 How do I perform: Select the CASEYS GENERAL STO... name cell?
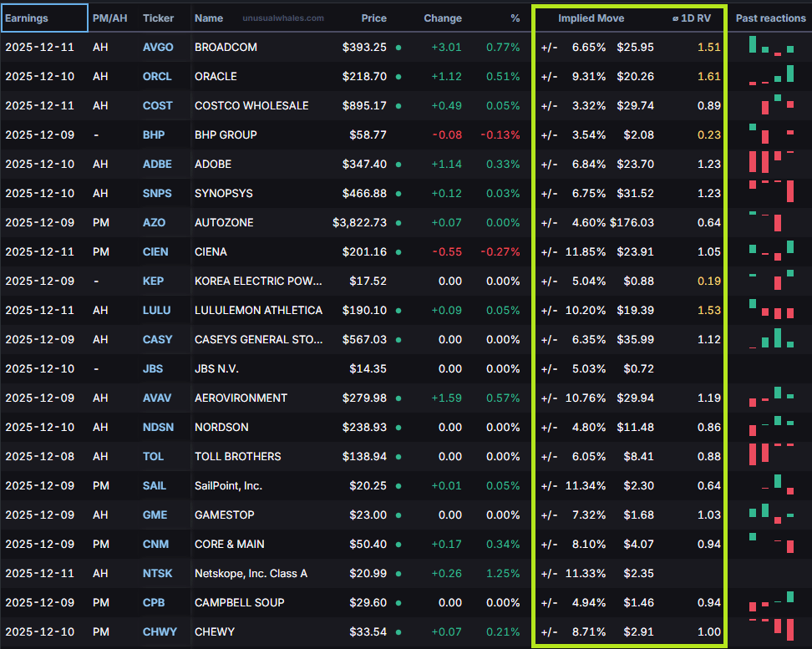[x=258, y=339]
